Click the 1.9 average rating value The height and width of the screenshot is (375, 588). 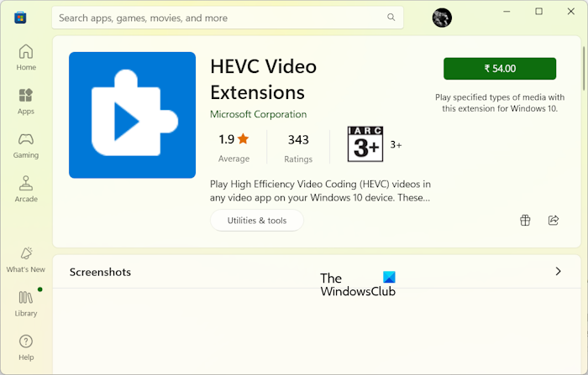[227, 139]
